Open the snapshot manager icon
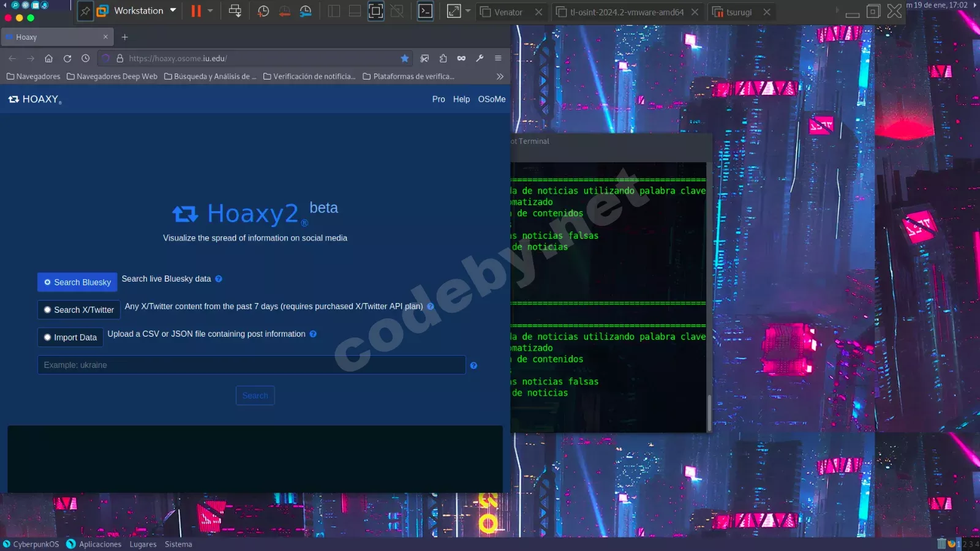This screenshot has height=551, width=980. coord(306,11)
